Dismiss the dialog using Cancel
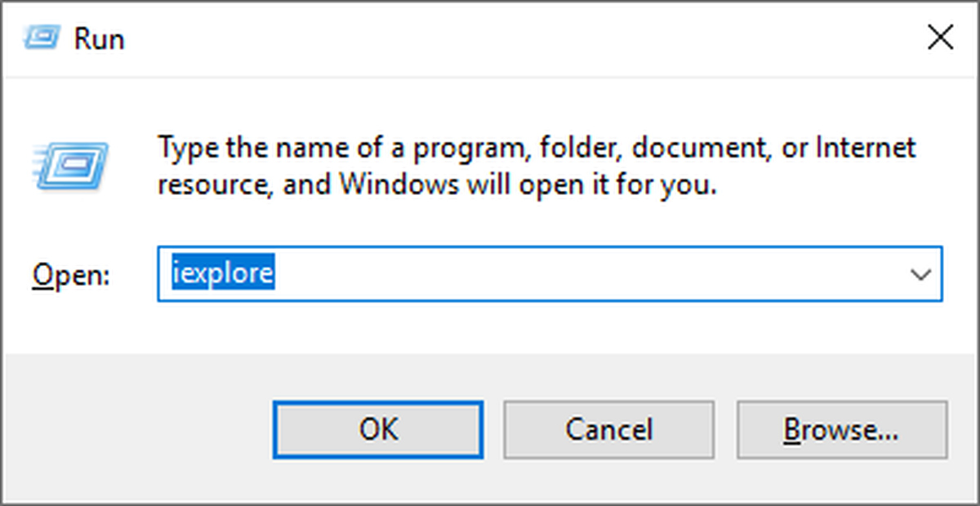Screen dimensions: 980x506 pyautogui.click(x=609, y=428)
